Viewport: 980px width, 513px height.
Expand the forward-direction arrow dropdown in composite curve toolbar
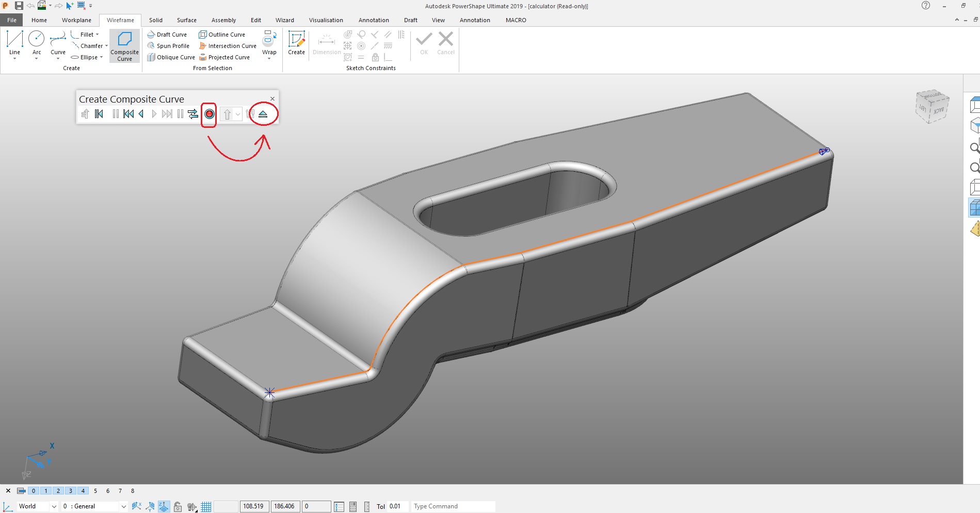click(x=237, y=114)
